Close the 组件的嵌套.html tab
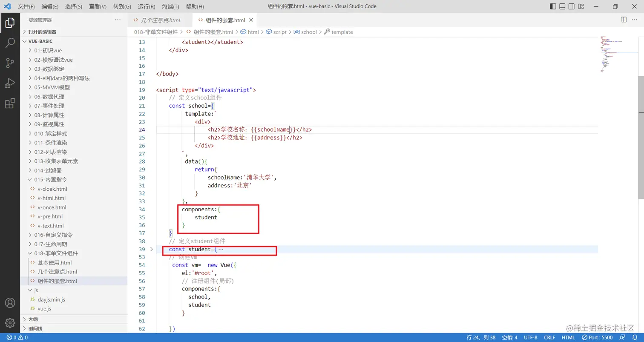 [251, 20]
